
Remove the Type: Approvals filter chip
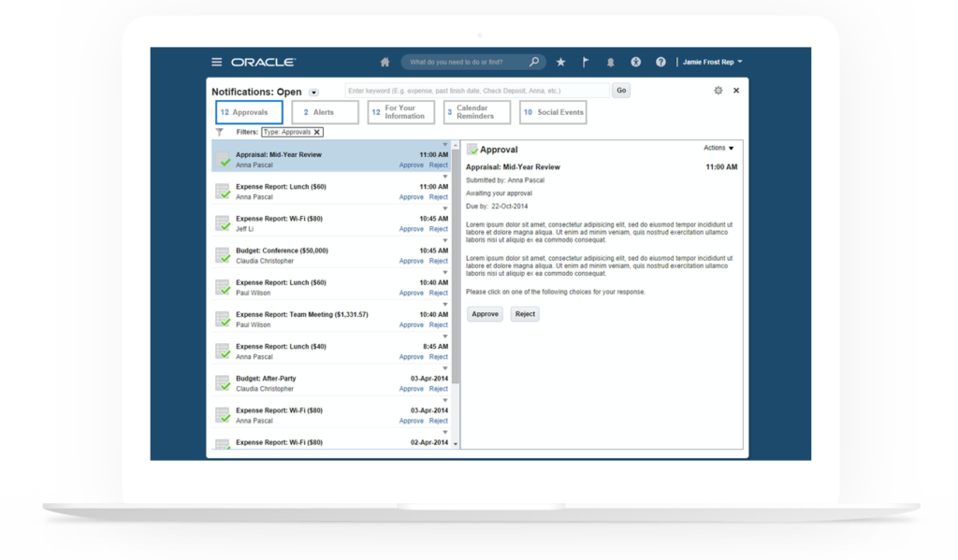pyautogui.click(x=317, y=133)
